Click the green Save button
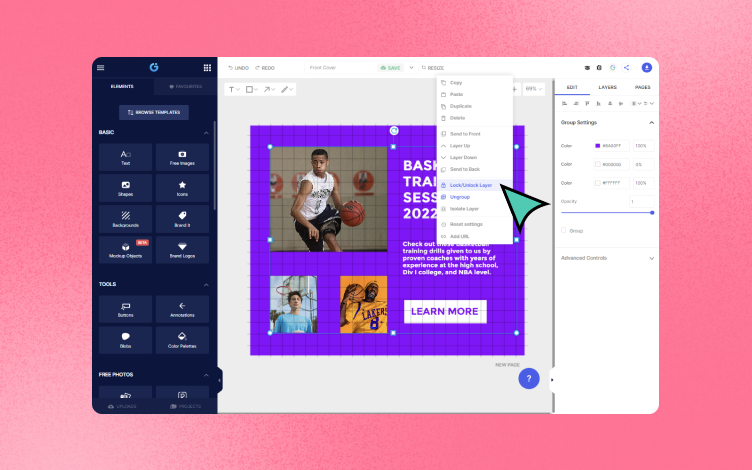 click(x=390, y=68)
